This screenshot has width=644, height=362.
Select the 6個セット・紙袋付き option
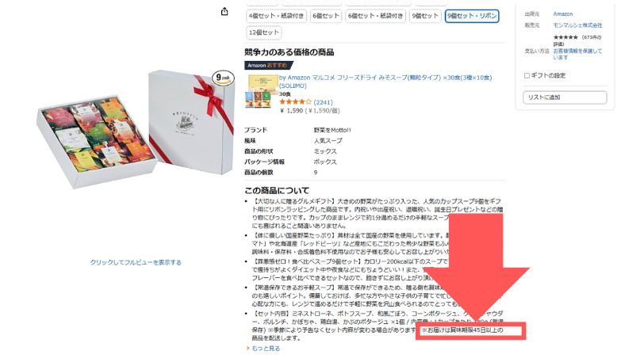pyautogui.click(x=375, y=16)
